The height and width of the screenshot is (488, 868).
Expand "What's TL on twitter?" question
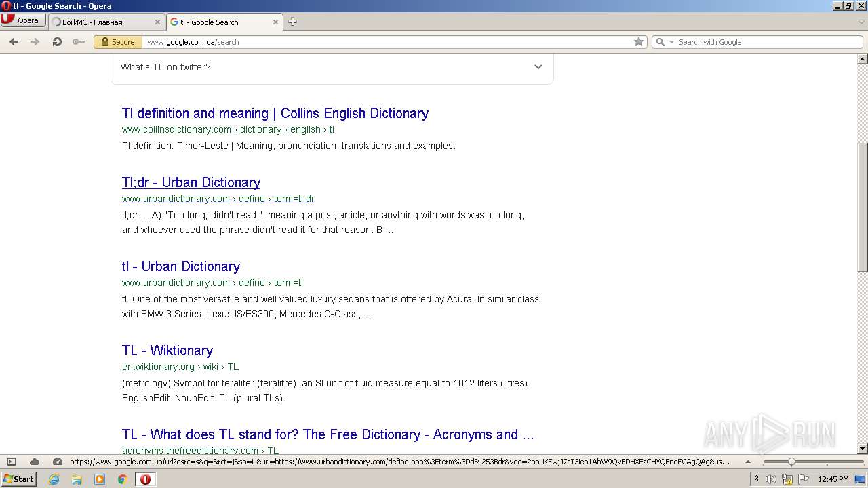pos(332,67)
